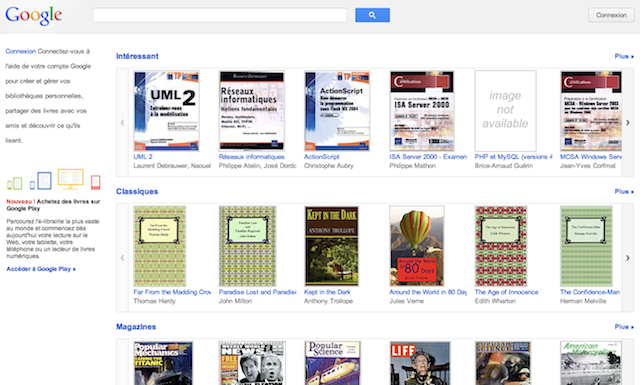
Task: Focus the search text field
Action: [220, 15]
